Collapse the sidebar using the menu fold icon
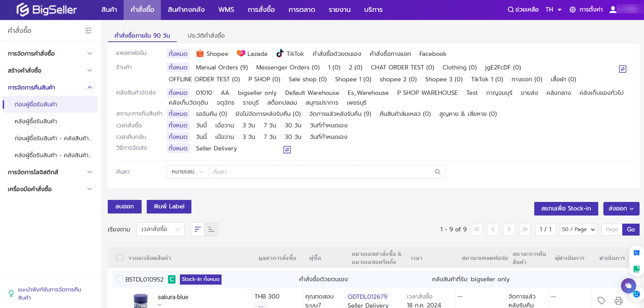 click(88, 30)
